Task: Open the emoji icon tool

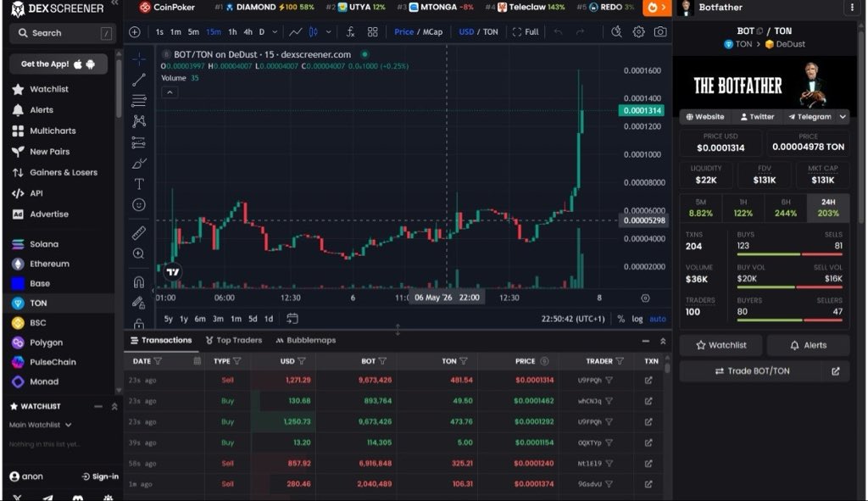Action: tap(138, 205)
